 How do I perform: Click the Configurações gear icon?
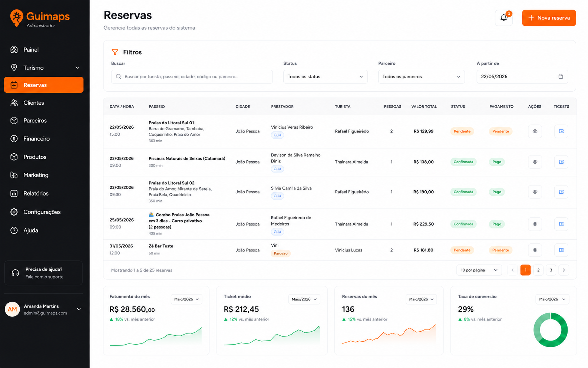tap(14, 212)
